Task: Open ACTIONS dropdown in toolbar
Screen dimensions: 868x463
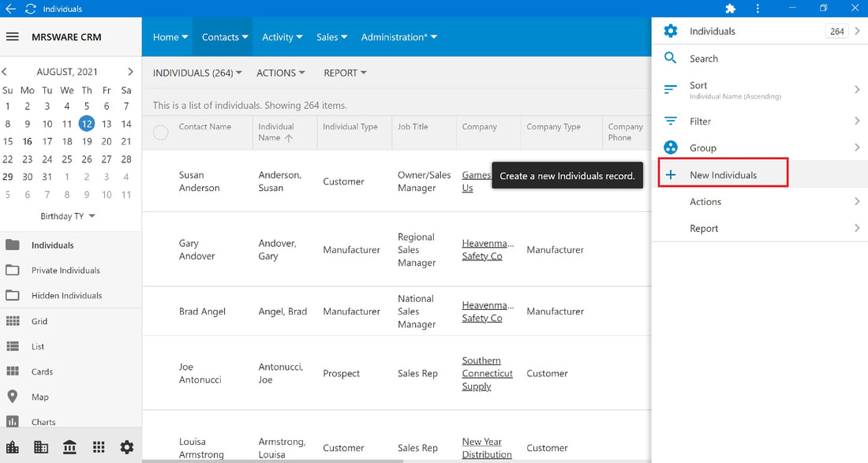Action: (x=281, y=73)
